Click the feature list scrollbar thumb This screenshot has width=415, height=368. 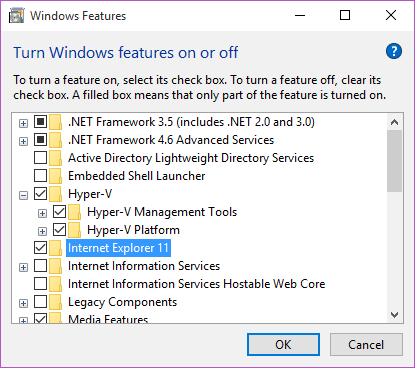click(x=395, y=161)
